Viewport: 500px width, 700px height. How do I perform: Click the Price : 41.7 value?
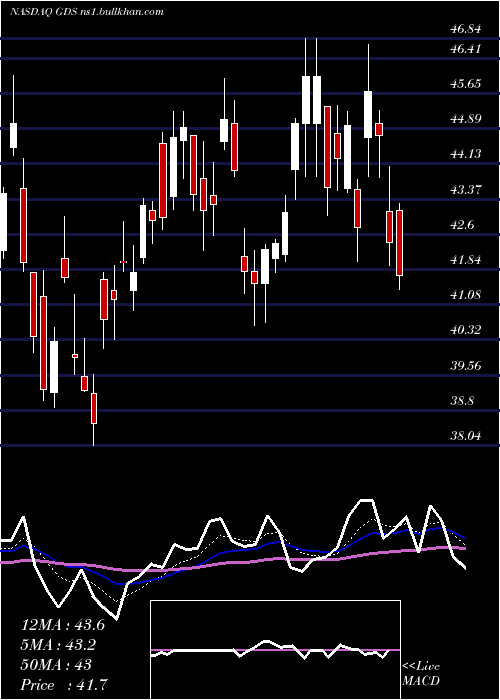64,685
